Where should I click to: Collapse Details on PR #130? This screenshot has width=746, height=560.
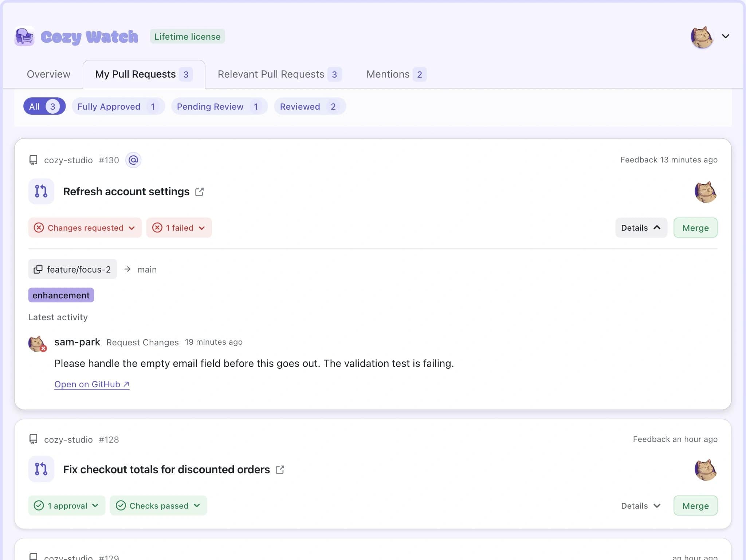click(x=641, y=228)
